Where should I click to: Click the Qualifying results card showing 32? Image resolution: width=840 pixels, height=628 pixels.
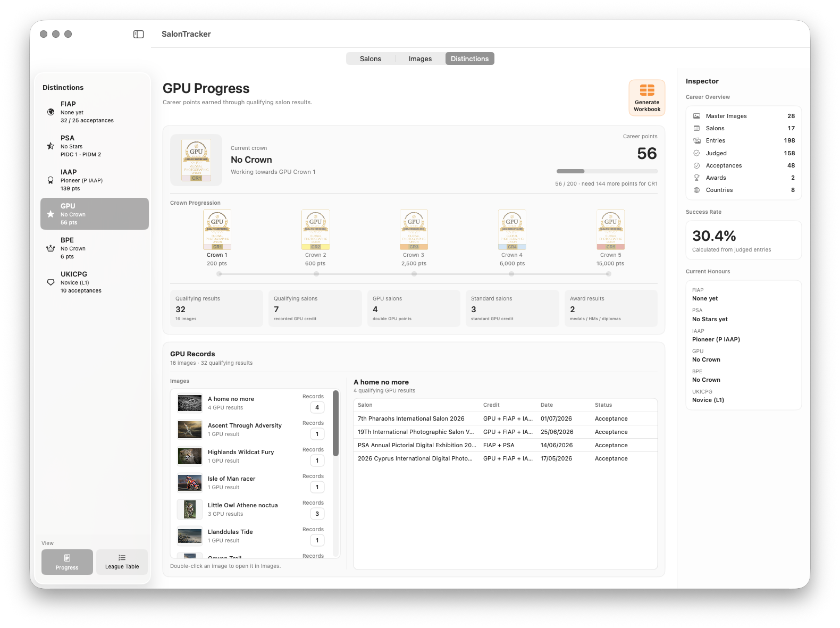click(216, 308)
